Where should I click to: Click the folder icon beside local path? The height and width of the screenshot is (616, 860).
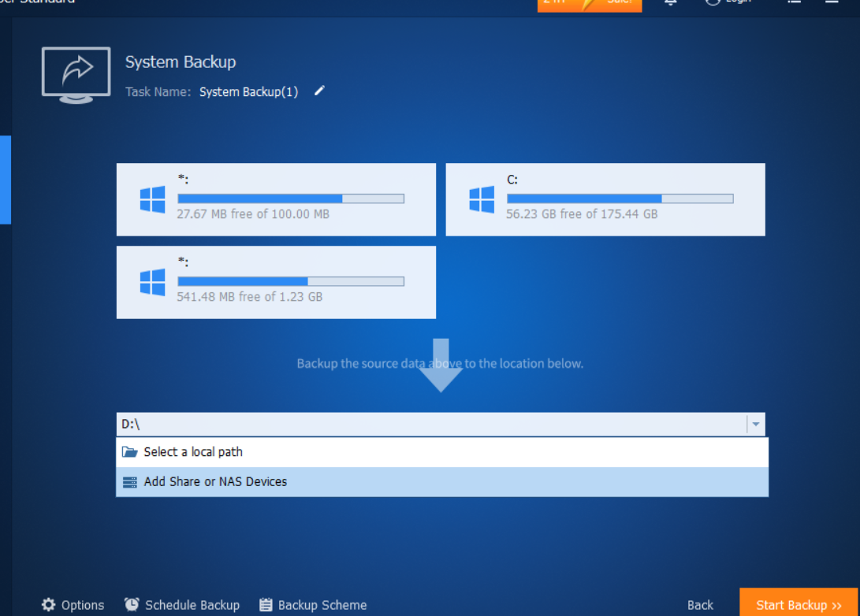click(x=129, y=452)
